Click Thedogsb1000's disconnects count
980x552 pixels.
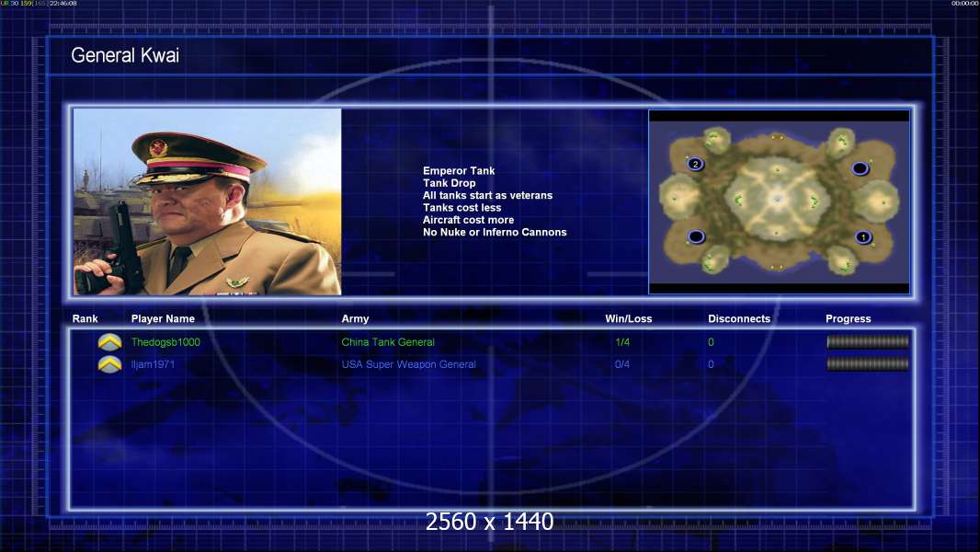tap(711, 342)
